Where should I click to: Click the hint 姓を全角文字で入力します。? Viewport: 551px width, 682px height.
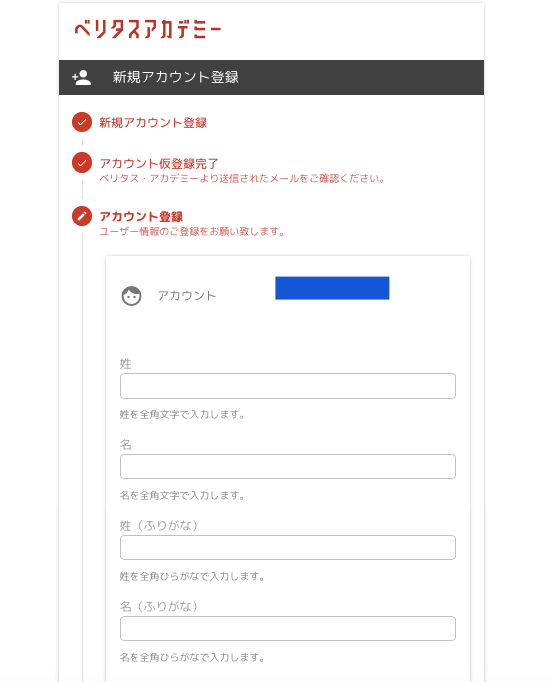pos(182,415)
